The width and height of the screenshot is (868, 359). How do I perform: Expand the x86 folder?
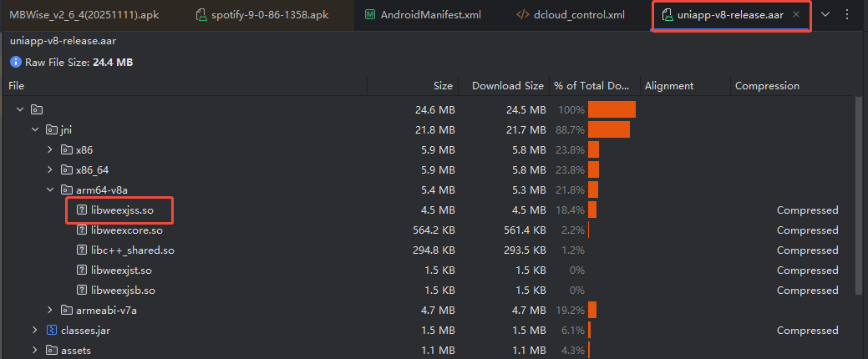click(x=50, y=149)
